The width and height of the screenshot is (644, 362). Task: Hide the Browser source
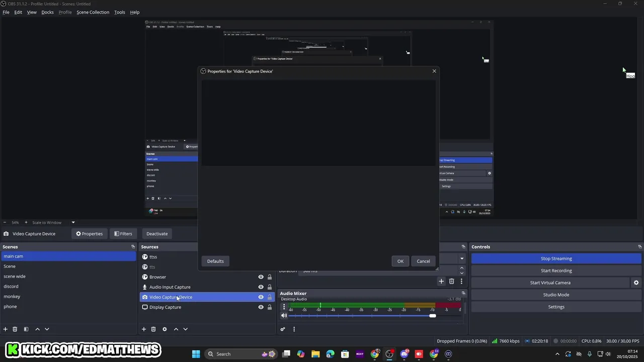[x=261, y=277]
